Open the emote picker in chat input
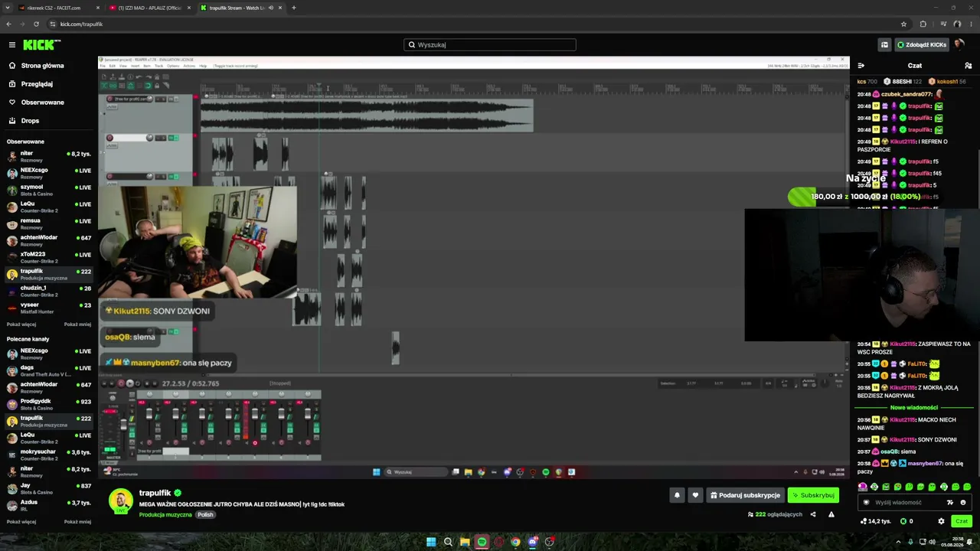Viewport: 980px width, 551px height. pos(963,503)
